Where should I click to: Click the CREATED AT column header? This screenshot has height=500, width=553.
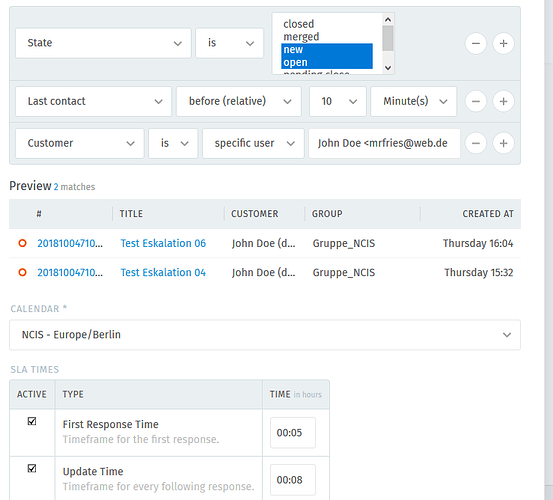488,214
